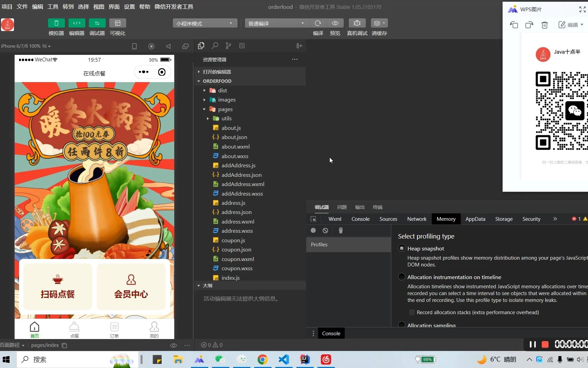The width and height of the screenshot is (588, 368).
Task: Open the 文件 (File) menu
Action: point(22,6)
